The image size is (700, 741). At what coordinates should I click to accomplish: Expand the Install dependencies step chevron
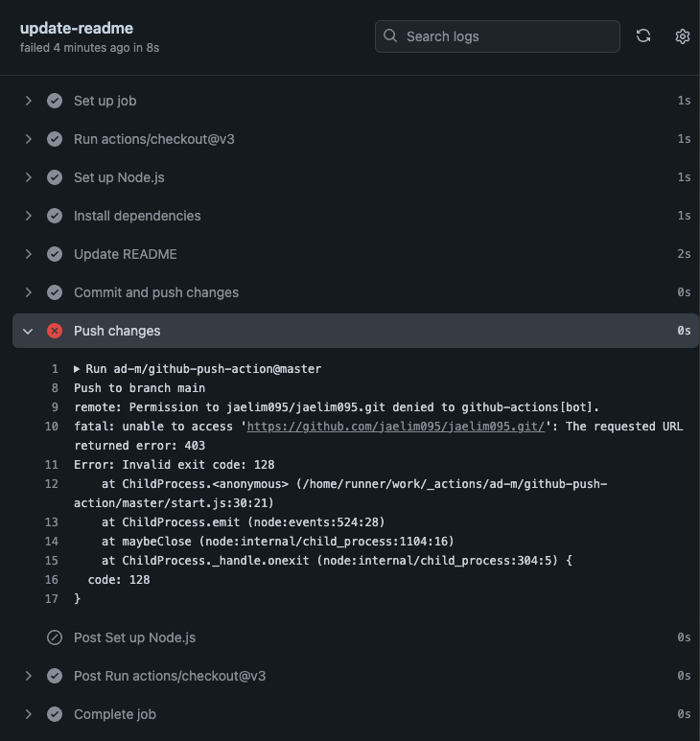[x=29, y=216]
